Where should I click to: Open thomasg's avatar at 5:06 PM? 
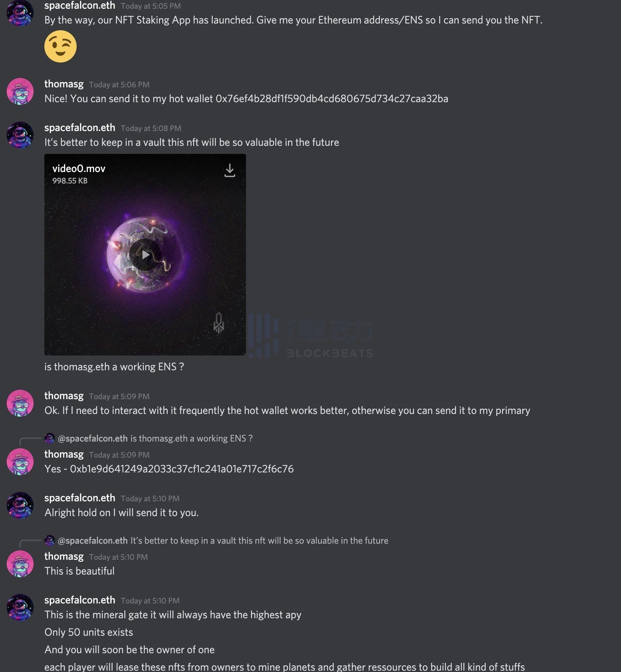click(x=20, y=91)
